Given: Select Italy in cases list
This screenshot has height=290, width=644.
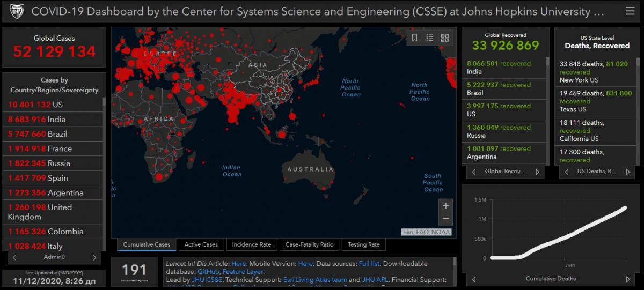Looking at the screenshot, I should tap(53, 246).
